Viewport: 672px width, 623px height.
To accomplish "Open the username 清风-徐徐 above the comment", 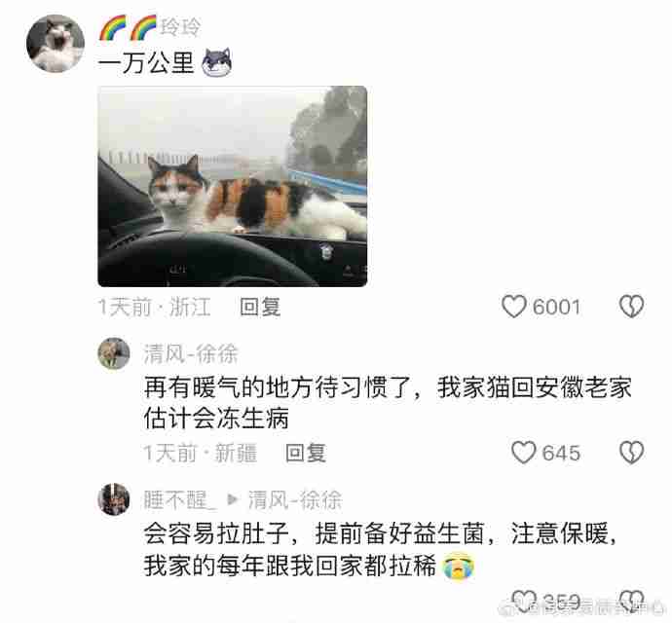I will (x=191, y=354).
